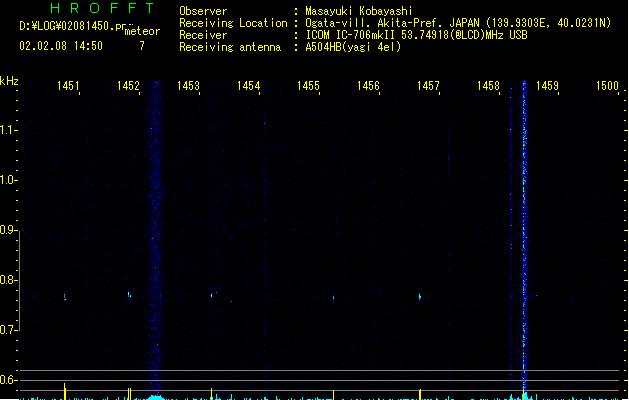This screenshot has height=400, width=629.
Task: Click the meteor echo just before 1457
Action: coord(420,297)
